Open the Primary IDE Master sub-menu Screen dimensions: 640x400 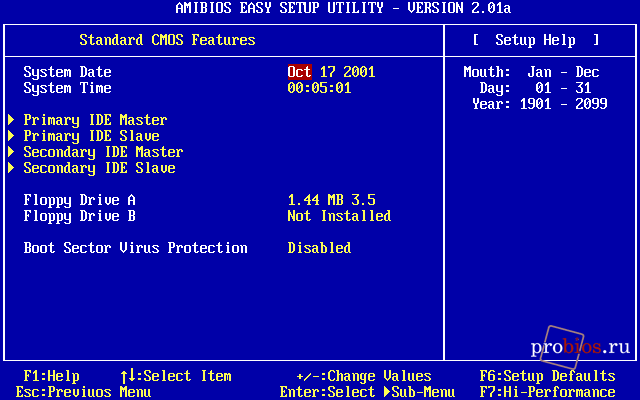point(95,120)
